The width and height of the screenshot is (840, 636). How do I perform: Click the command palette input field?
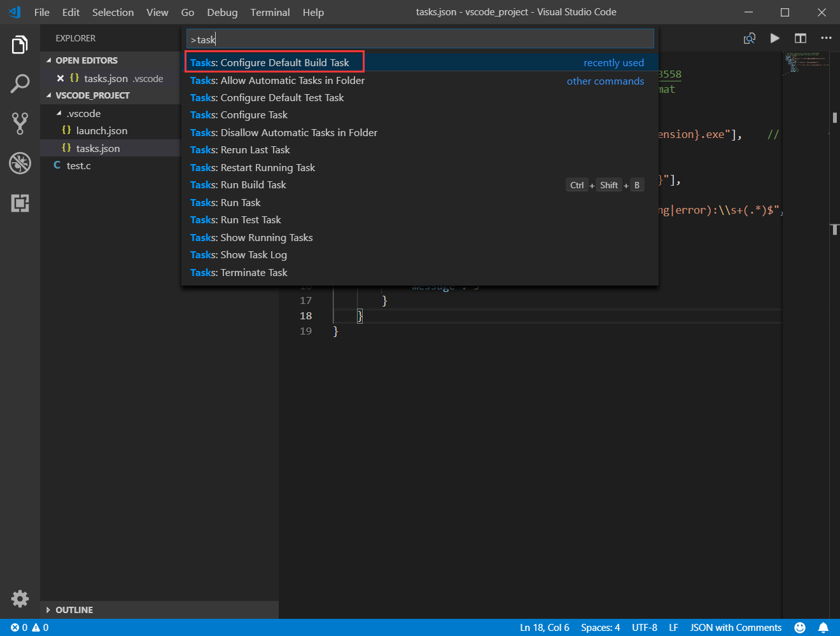[420, 39]
